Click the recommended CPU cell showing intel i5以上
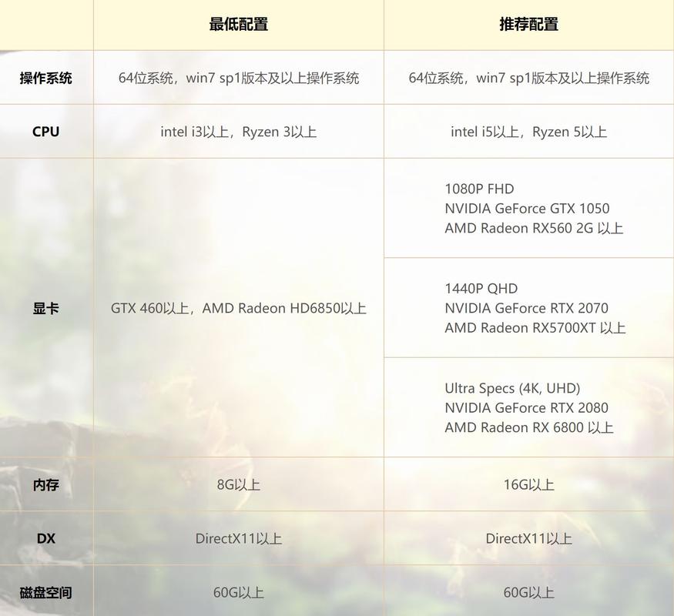 528,131
